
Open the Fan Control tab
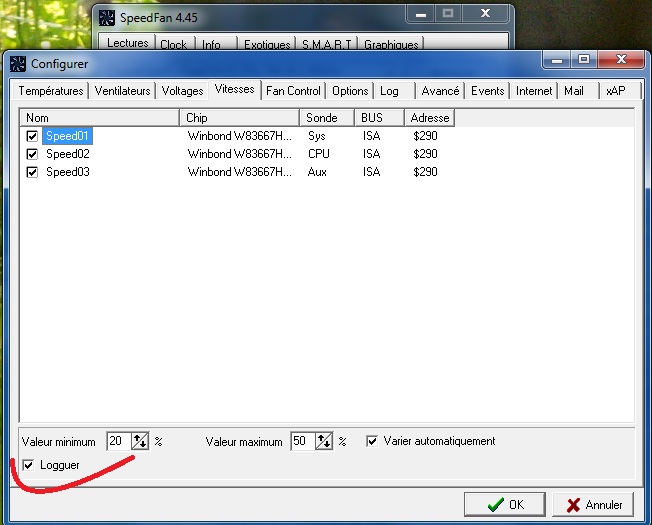[x=293, y=91]
